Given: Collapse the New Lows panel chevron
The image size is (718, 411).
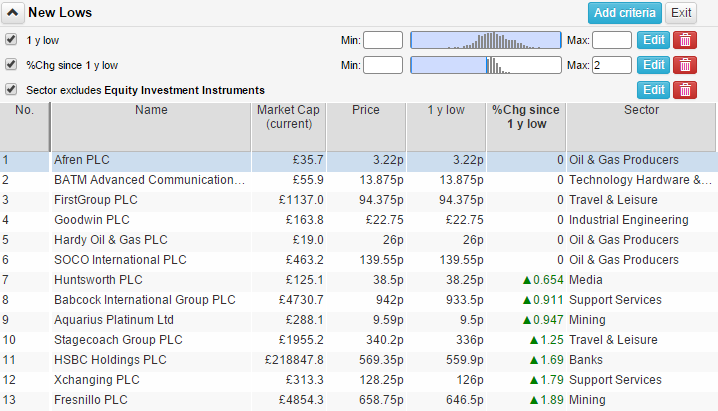Looking at the screenshot, I should coord(12,13).
